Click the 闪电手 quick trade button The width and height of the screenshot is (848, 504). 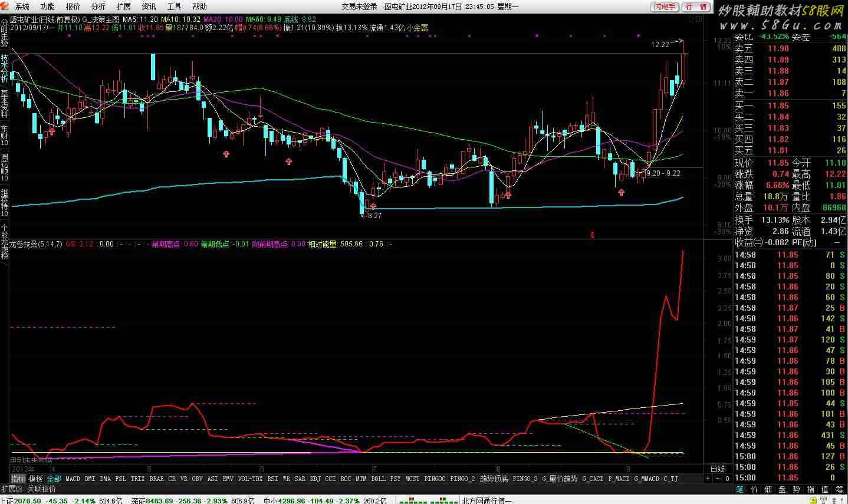[665, 7]
